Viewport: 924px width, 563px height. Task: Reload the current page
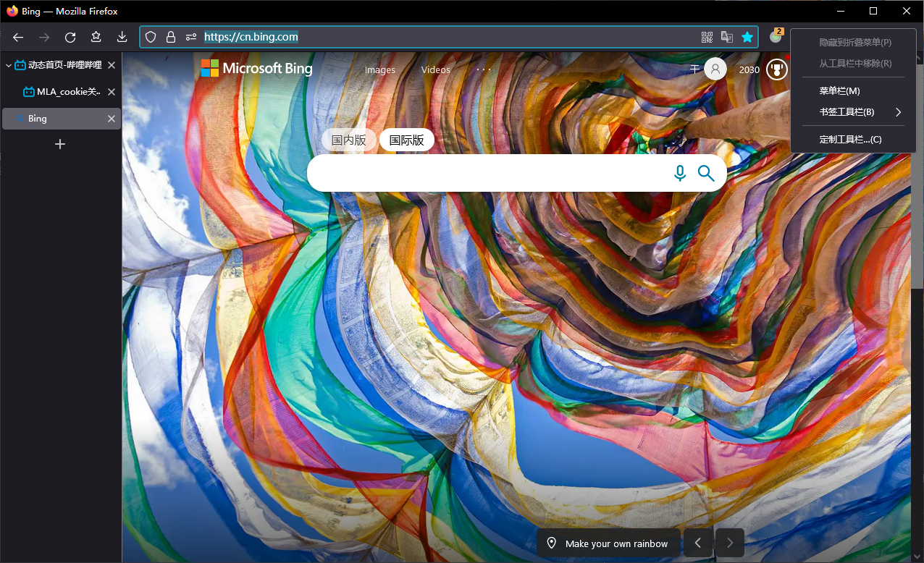70,38
